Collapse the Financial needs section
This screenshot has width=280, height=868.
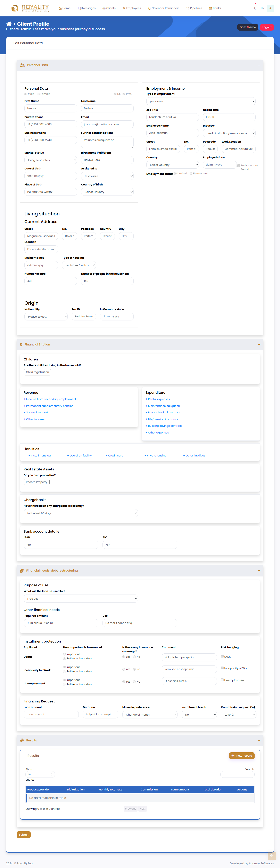(x=259, y=571)
